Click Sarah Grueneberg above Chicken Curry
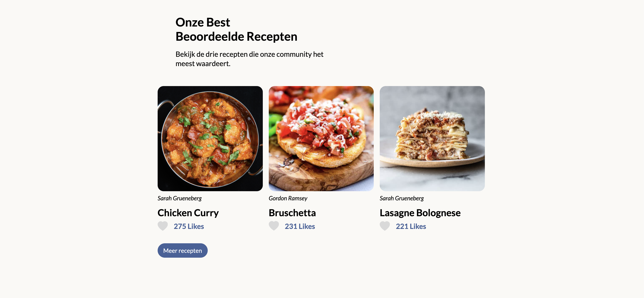 [179, 198]
